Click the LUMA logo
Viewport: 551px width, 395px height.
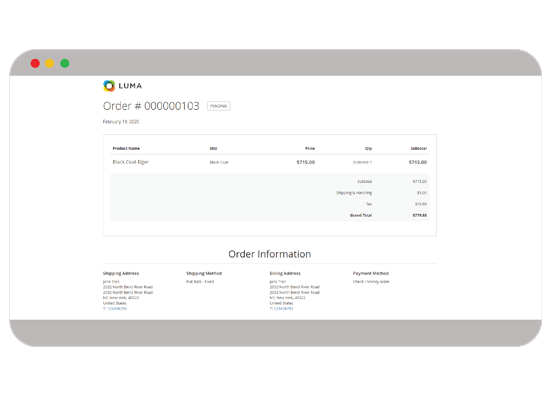(123, 86)
